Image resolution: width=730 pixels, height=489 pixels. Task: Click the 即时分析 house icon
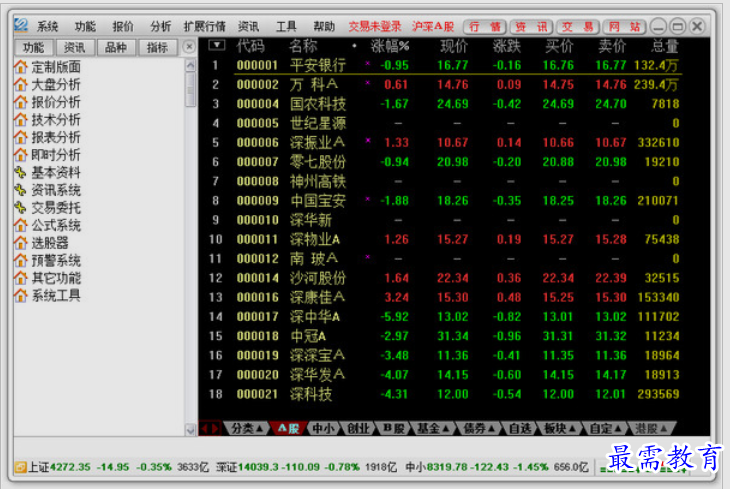click(20, 155)
